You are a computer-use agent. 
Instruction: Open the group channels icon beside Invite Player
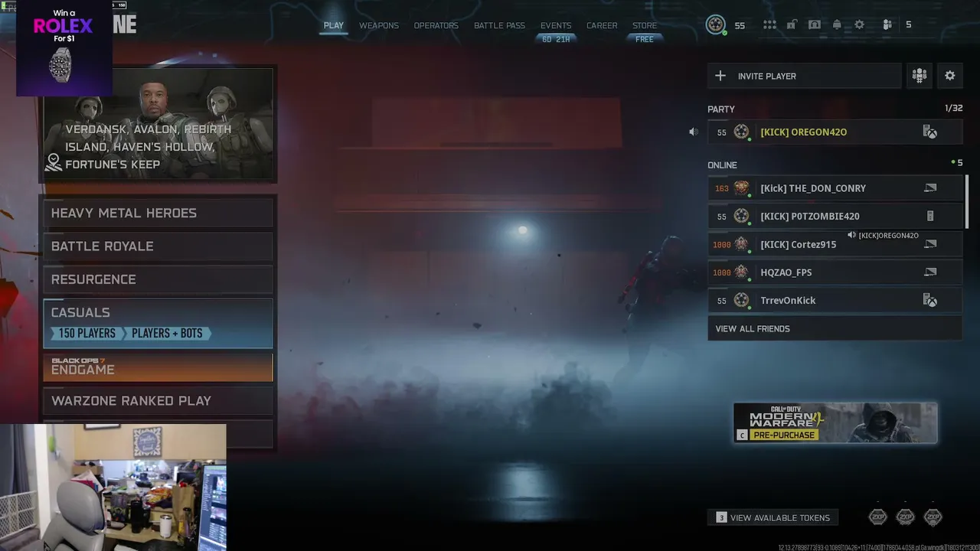point(920,76)
